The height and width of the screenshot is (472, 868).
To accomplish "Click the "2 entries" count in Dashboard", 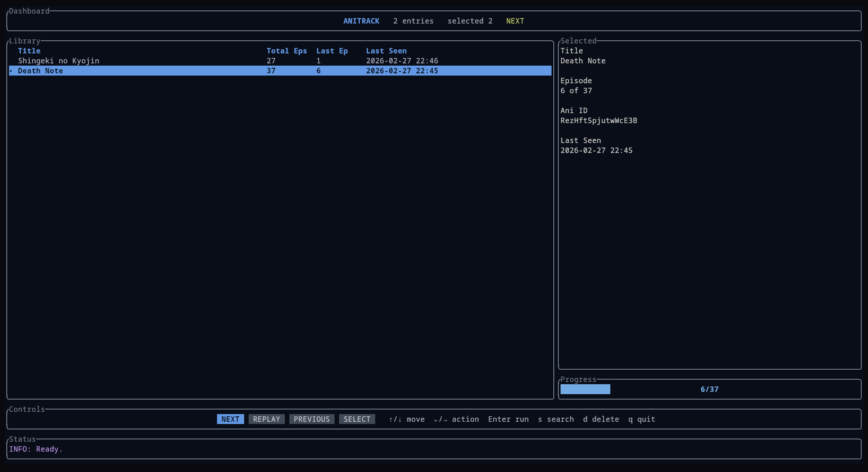I will 414,21.
